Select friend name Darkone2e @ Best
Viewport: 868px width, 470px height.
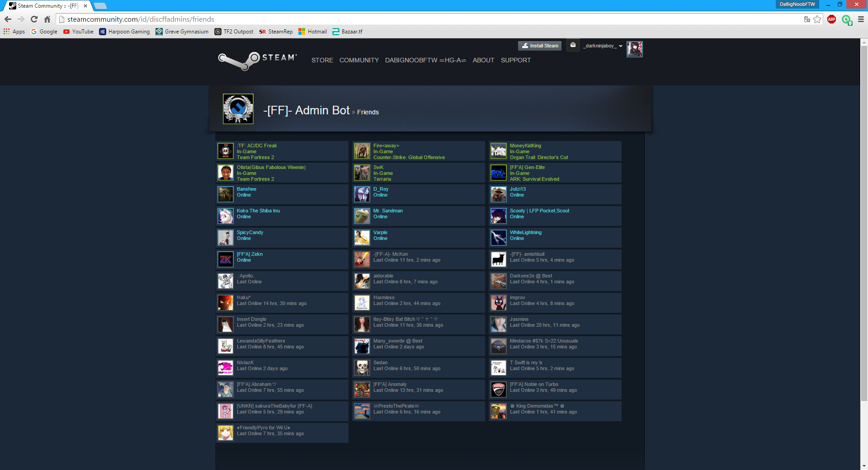pos(531,276)
